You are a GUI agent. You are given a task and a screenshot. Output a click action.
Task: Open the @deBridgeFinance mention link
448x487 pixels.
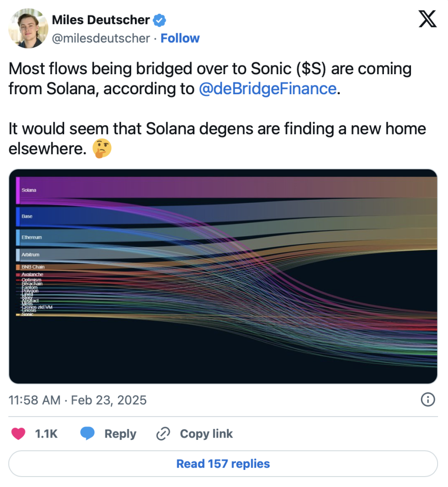point(267,89)
